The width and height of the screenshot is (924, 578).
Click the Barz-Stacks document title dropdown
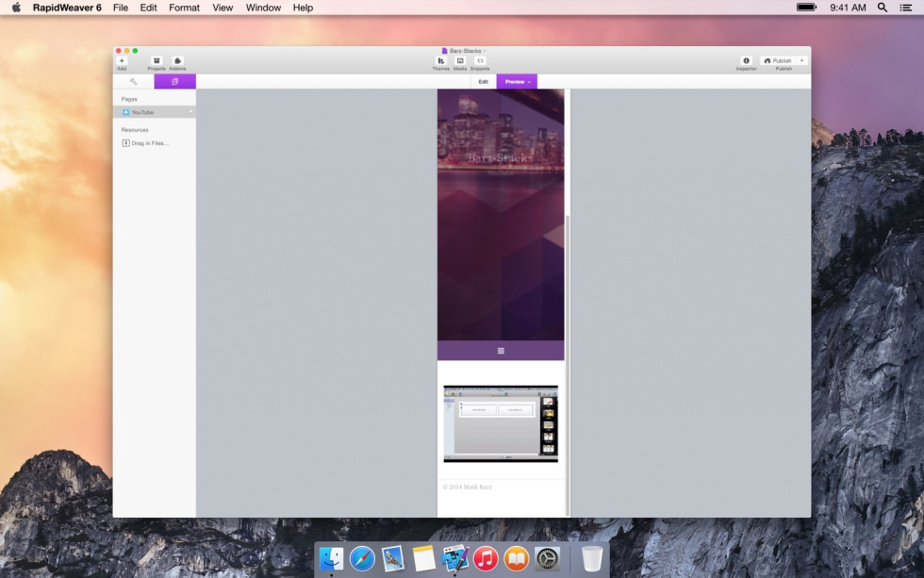tap(485, 51)
